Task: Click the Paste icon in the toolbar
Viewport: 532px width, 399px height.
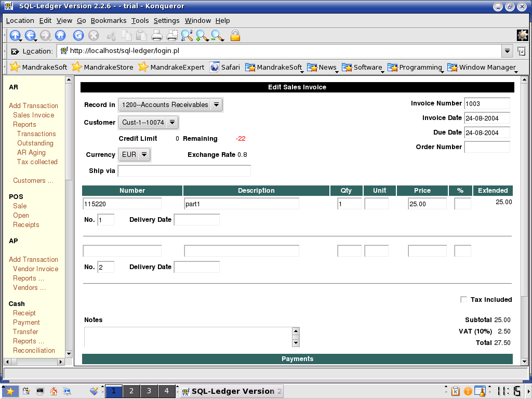Action: coord(141,35)
